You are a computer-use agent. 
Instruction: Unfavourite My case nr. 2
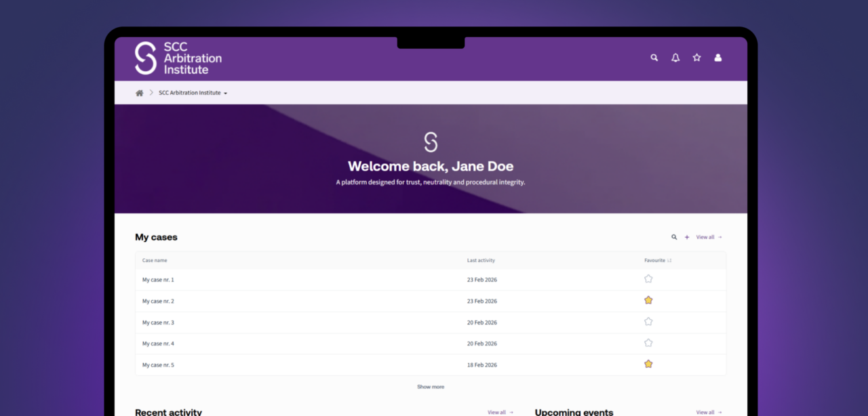(648, 300)
